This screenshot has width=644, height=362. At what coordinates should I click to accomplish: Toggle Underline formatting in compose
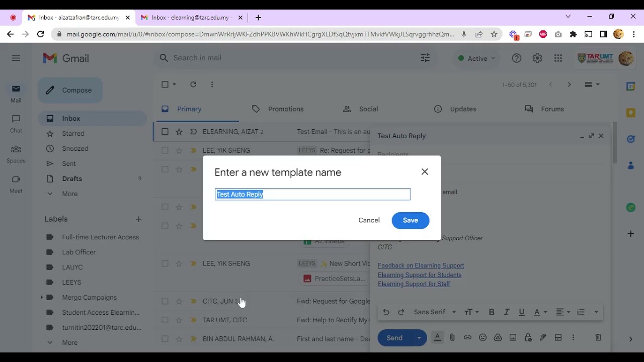[x=522, y=312]
